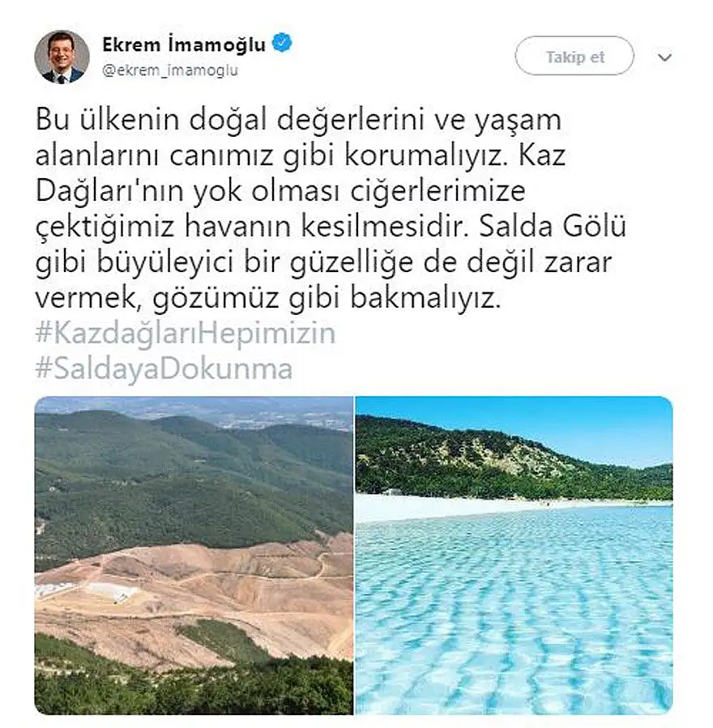Follow the account with Takip et
Image resolution: width=713 pixels, height=728 pixels.
point(574,56)
